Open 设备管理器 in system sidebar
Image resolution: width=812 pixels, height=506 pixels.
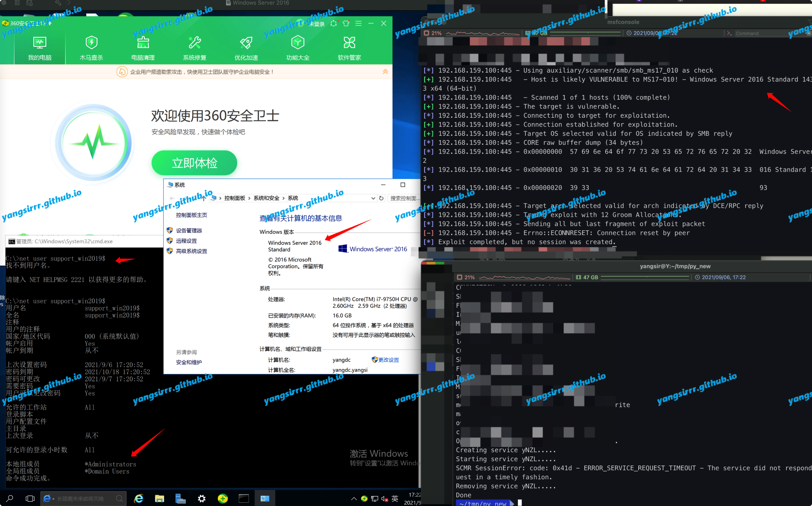pyautogui.click(x=189, y=230)
